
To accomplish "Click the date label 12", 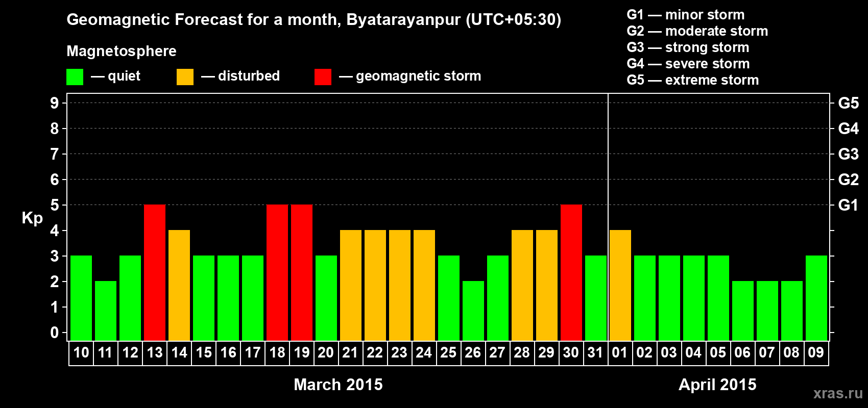I will tap(130, 353).
